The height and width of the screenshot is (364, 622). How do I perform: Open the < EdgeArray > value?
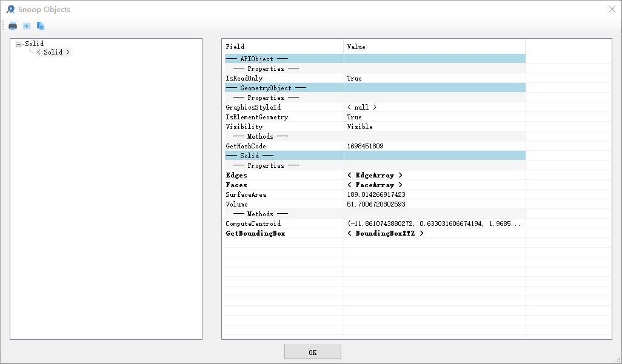pyautogui.click(x=375, y=175)
